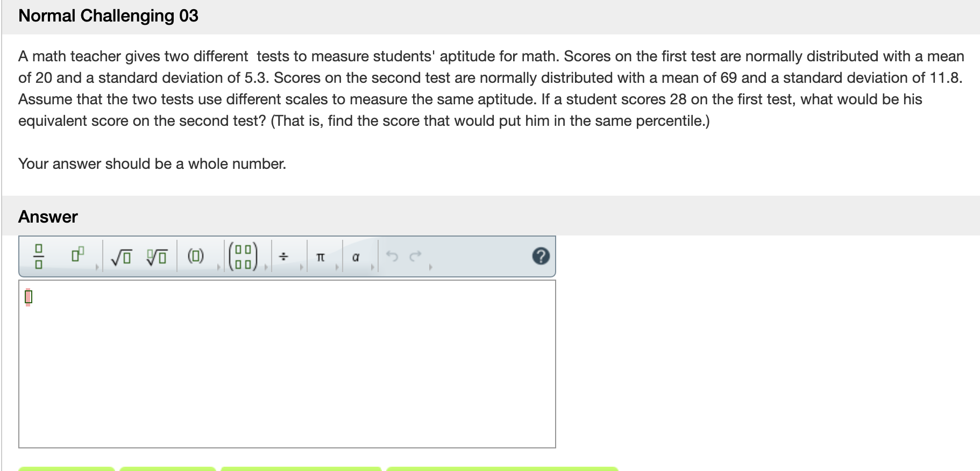Expand more matrix layout options
Screen dimensions: 980x471
tap(266, 267)
